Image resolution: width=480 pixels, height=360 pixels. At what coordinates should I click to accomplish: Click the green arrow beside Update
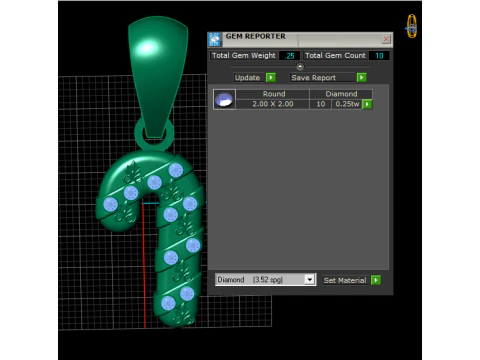[271, 78]
